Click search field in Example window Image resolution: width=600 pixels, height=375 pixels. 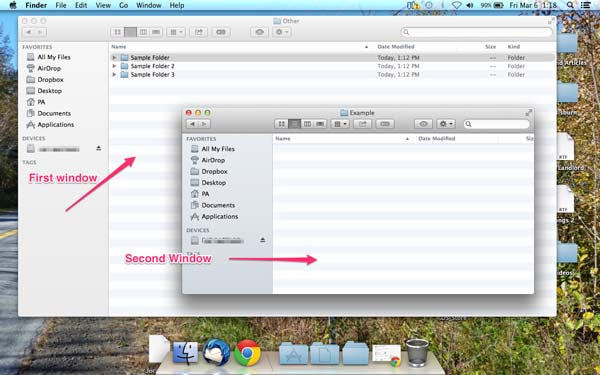(x=497, y=124)
